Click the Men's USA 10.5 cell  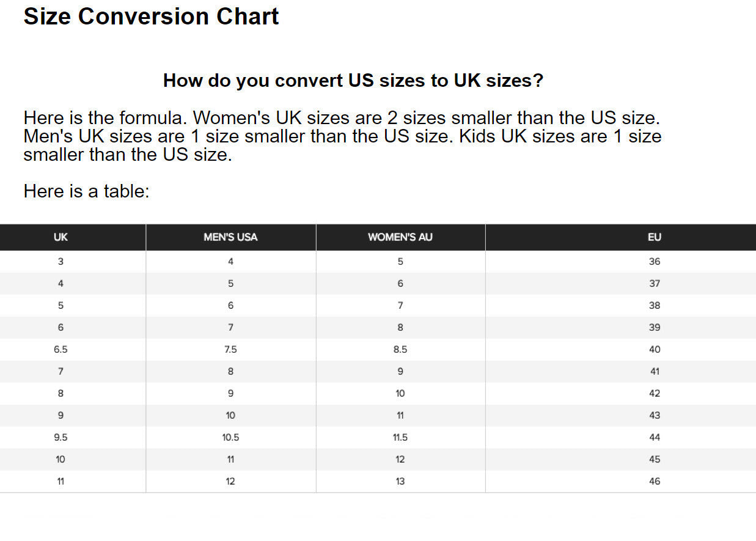[x=230, y=438]
